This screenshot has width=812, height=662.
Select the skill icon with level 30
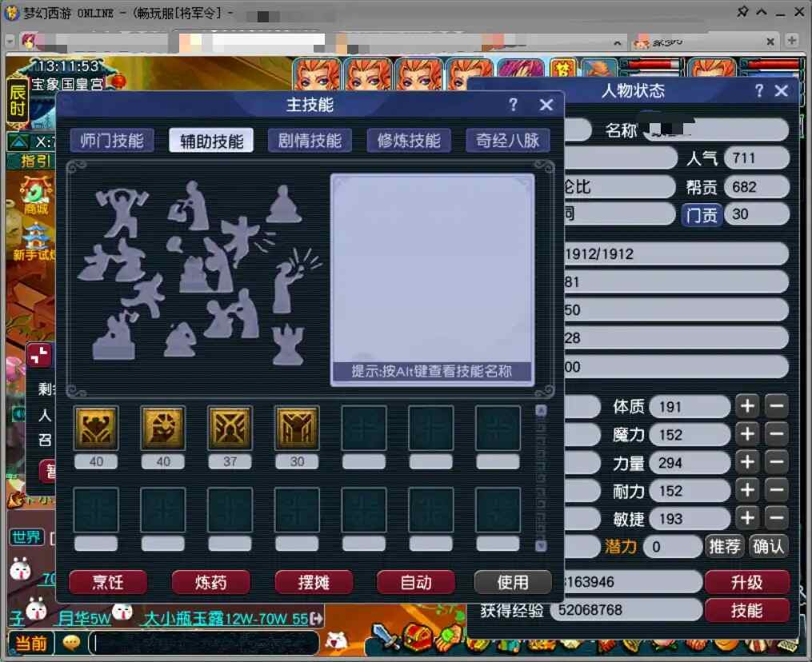297,428
